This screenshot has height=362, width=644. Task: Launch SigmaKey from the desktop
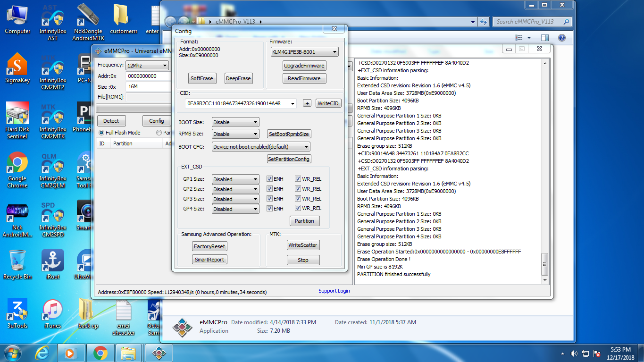(17, 68)
